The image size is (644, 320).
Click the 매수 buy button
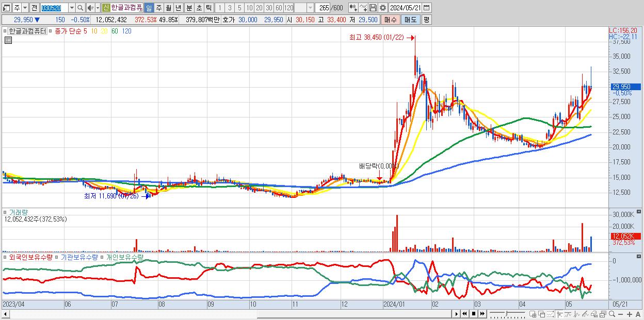(x=390, y=20)
